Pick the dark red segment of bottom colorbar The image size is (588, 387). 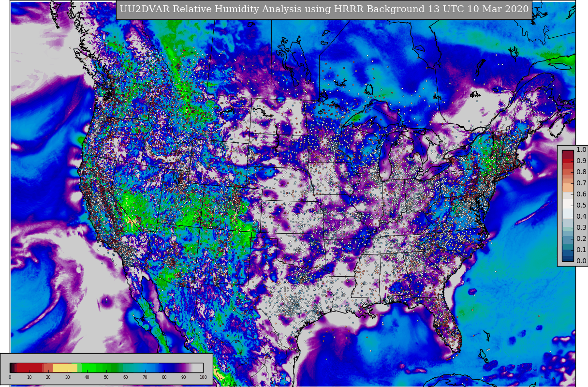pos(29,368)
